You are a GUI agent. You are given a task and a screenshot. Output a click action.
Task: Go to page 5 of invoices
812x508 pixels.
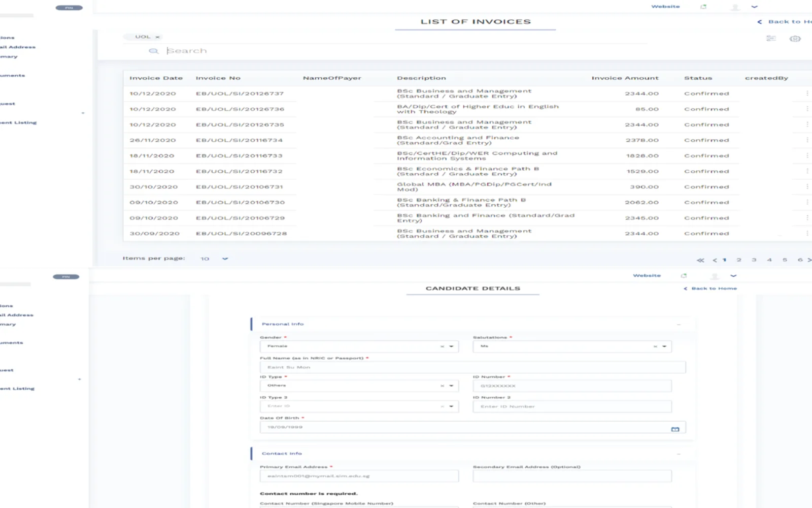coord(785,260)
